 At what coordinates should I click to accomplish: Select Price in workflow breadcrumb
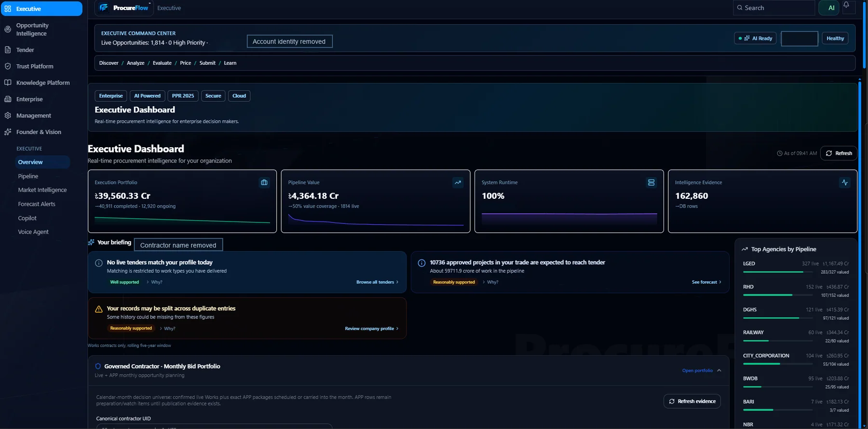pyautogui.click(x=186, y=63)
